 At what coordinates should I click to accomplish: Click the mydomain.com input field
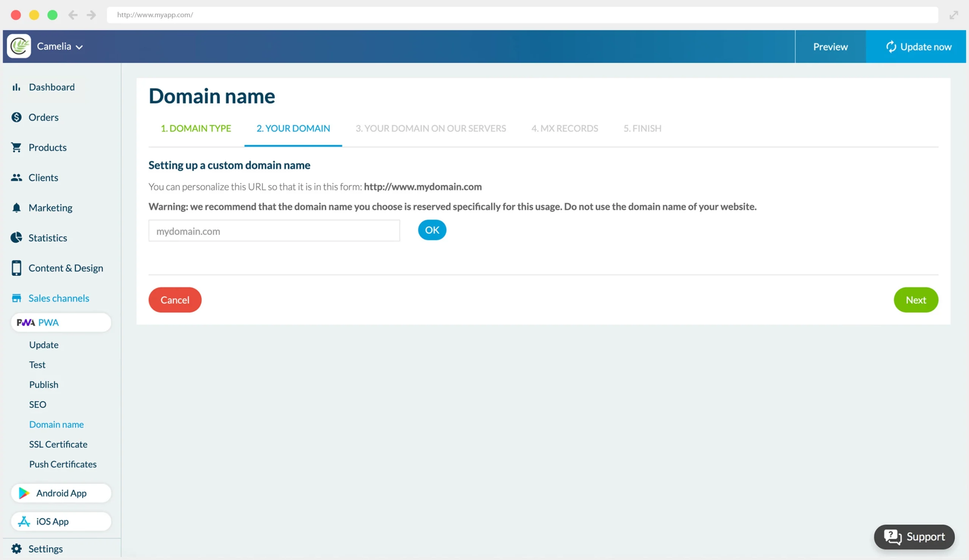pos(274,231)
